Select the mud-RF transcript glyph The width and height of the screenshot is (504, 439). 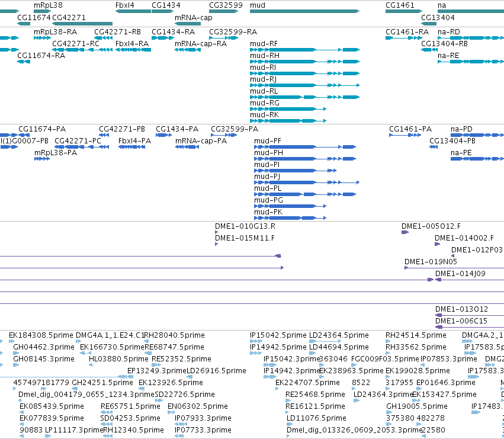pos(304,50)
